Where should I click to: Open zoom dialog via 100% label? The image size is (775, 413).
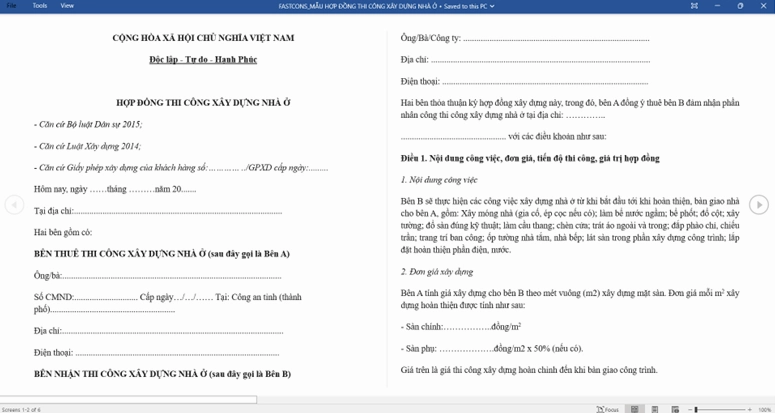(765, 410)
